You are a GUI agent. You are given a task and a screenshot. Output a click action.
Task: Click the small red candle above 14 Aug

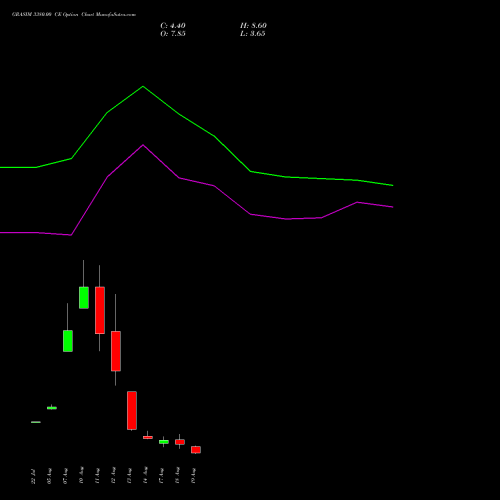(x=148, y=437)
